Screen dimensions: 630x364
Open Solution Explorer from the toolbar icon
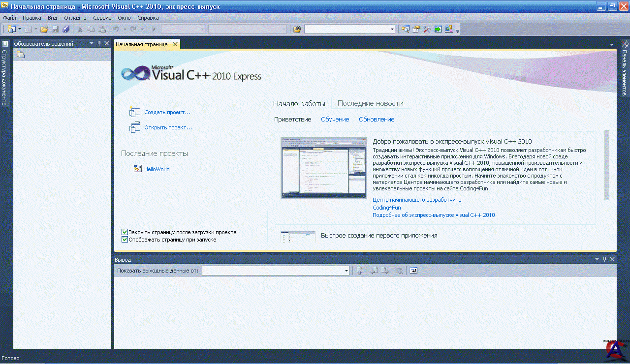point(405,30)
